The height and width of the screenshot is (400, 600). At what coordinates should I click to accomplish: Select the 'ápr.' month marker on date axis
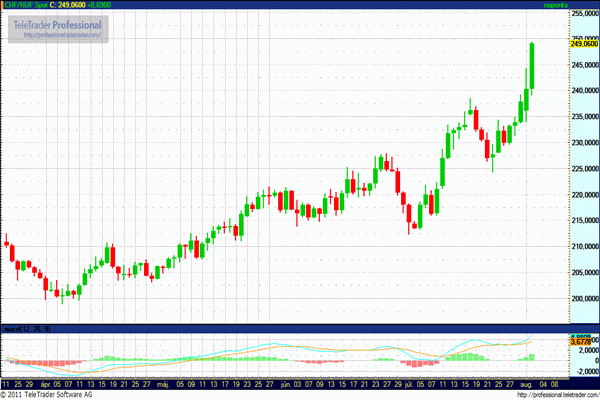43,382
